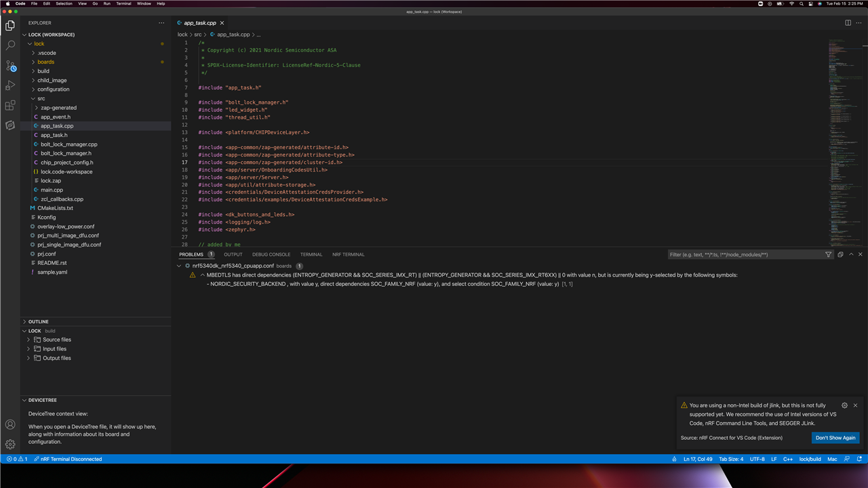
Task: Click the Filter icon in the Problems panel
Action: pyautogui.click(x=828, y=254)
